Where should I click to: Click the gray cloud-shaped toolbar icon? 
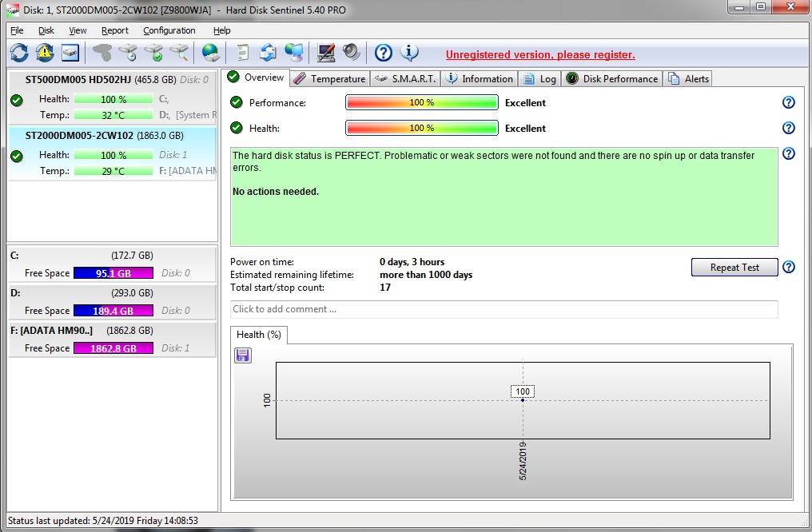click(102, 52)
